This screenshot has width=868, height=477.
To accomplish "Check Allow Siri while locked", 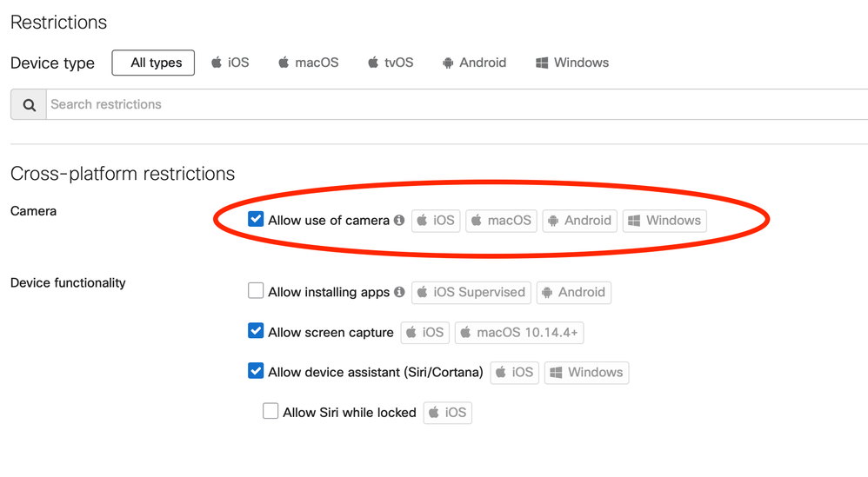I will coord(270,412).
